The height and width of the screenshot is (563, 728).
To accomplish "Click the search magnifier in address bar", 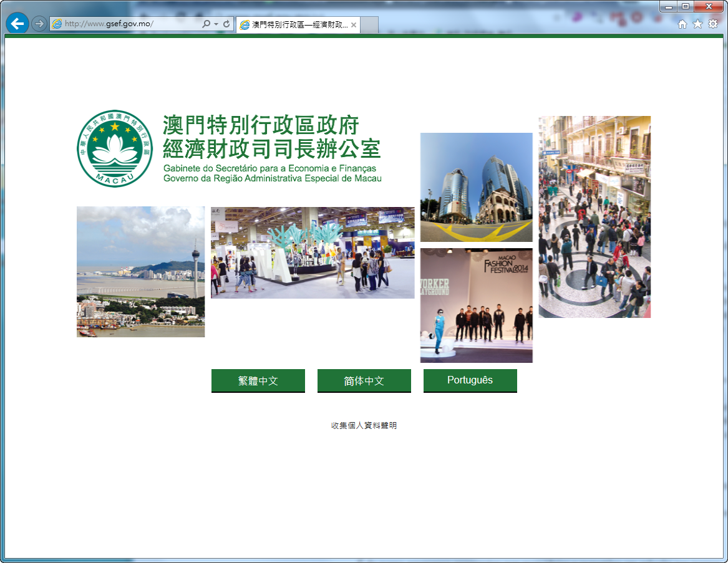I will 206,24.
